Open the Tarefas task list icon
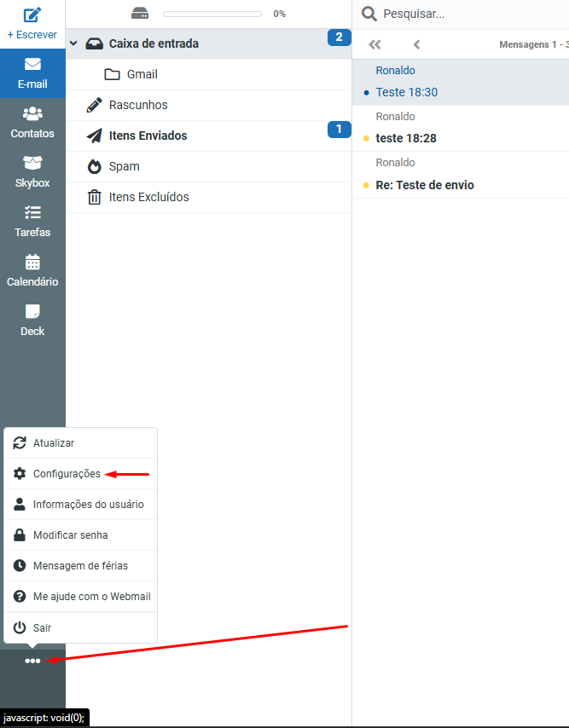 pos(32,212)
